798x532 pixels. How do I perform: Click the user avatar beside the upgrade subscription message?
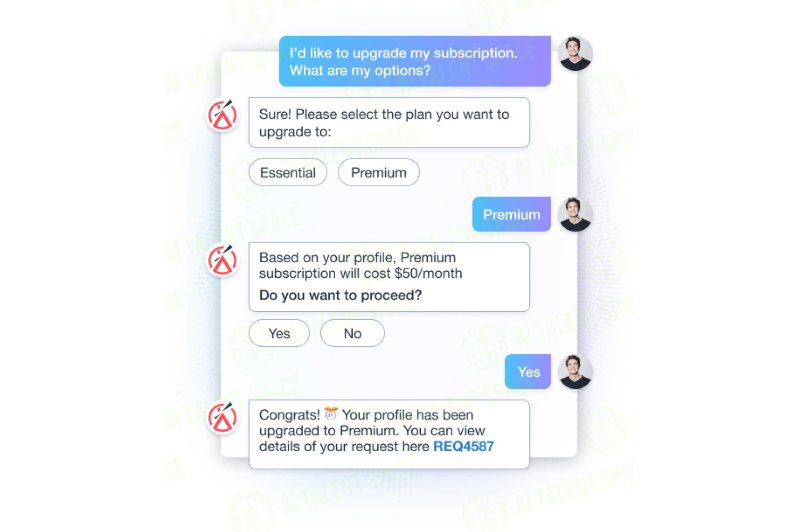576,54
